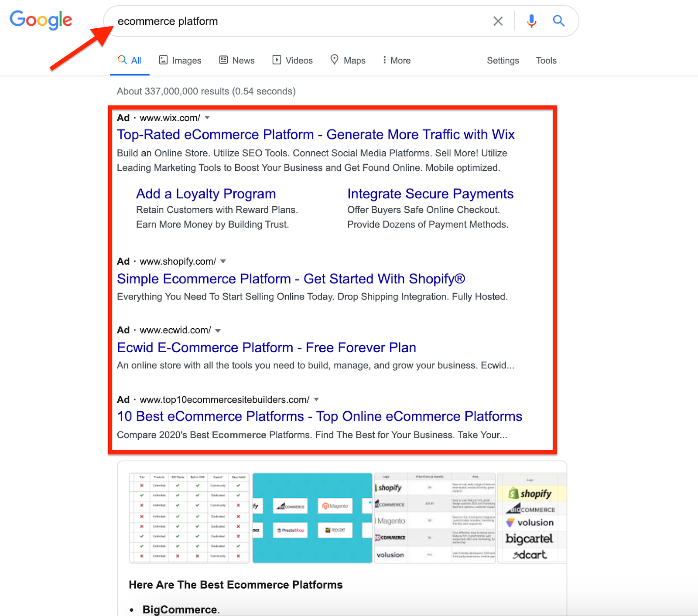This screenshot has height=616, width=698.
Task: Open the Shopify/Magento pricing table thumbnail
Action: pyautogui.click(x=435, y=518)
